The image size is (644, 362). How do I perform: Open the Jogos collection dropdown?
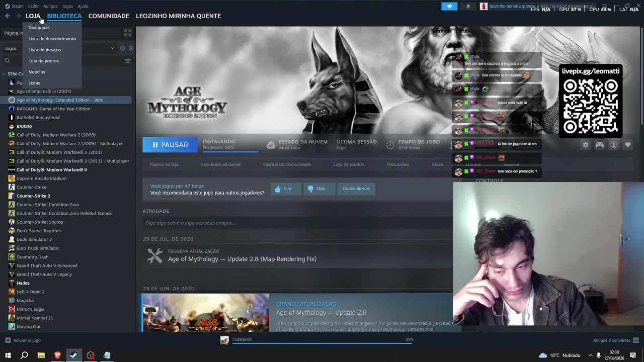(x=60, y=48)
